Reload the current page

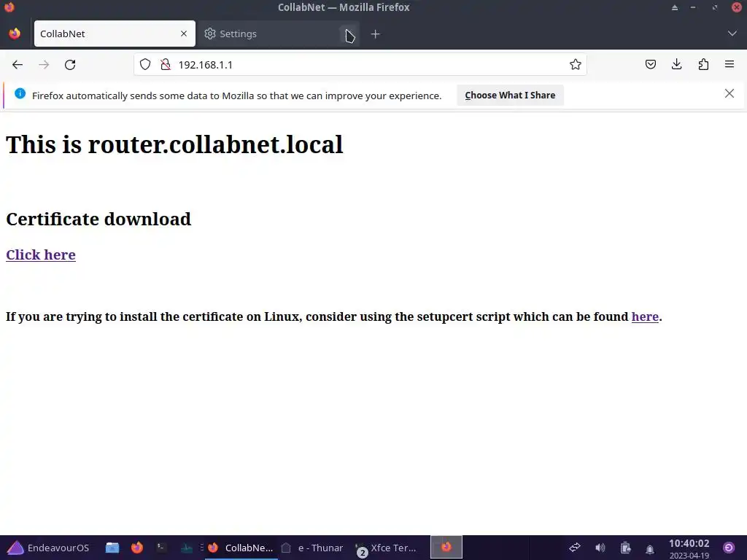(70, 65)
